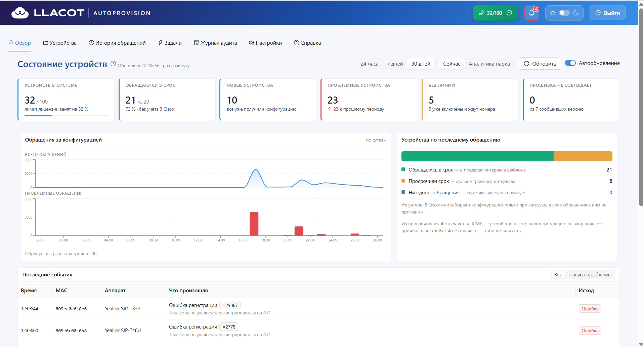
Task: Click the moon icon for dark theme
Action: 576,13
